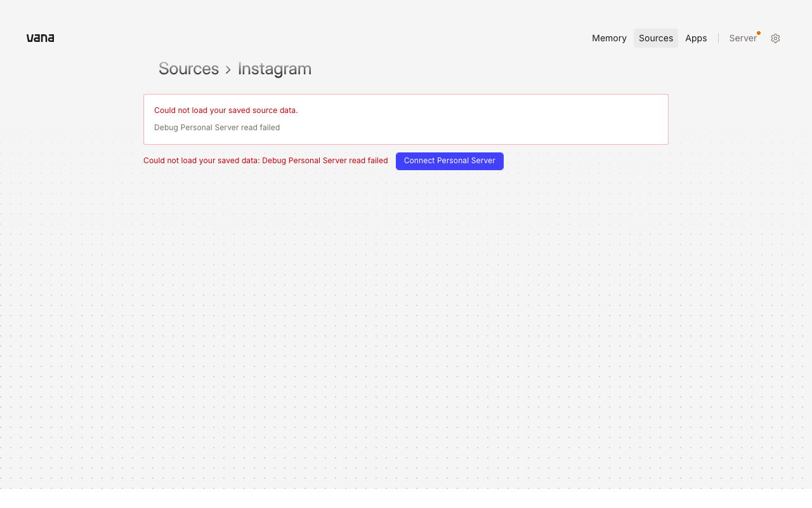The image size is (812, 508).
Task: Open the Memory tab
Action: click(609, 38)
